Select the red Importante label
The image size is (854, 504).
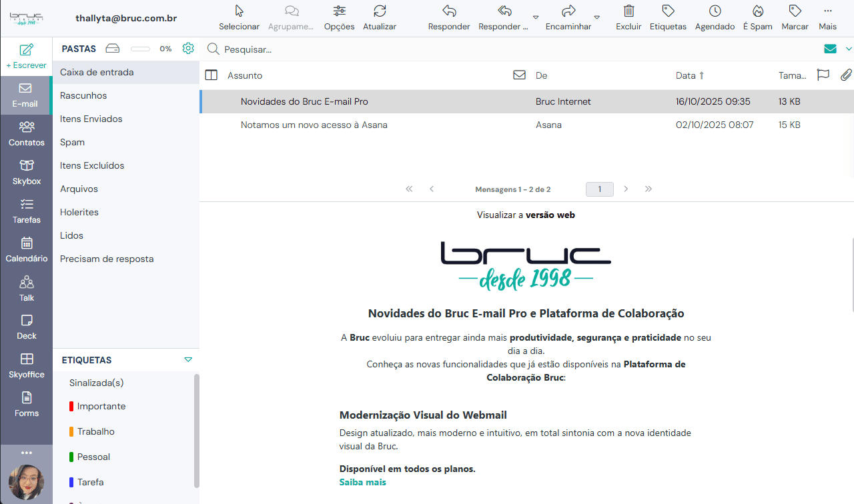pyautogui.click(x=100, y=406)
